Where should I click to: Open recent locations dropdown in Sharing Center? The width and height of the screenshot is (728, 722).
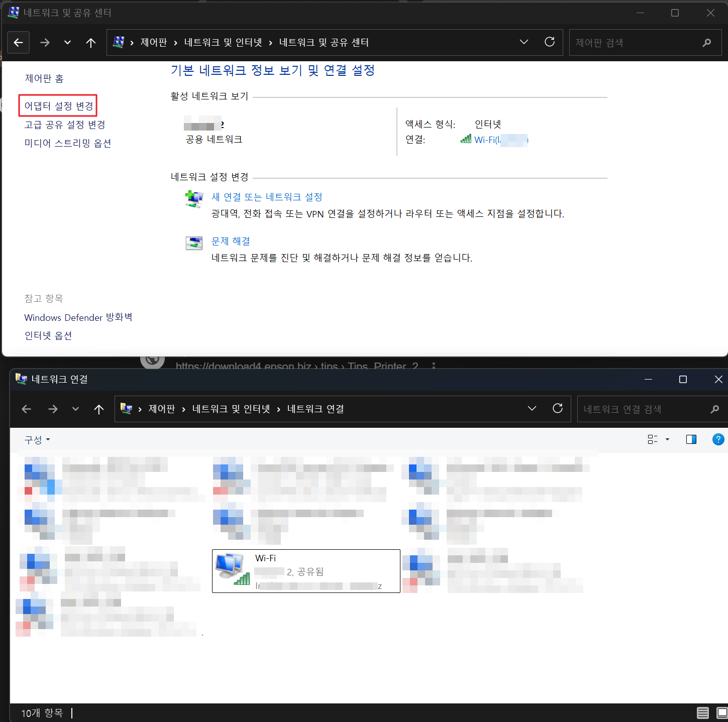(67, 43)
